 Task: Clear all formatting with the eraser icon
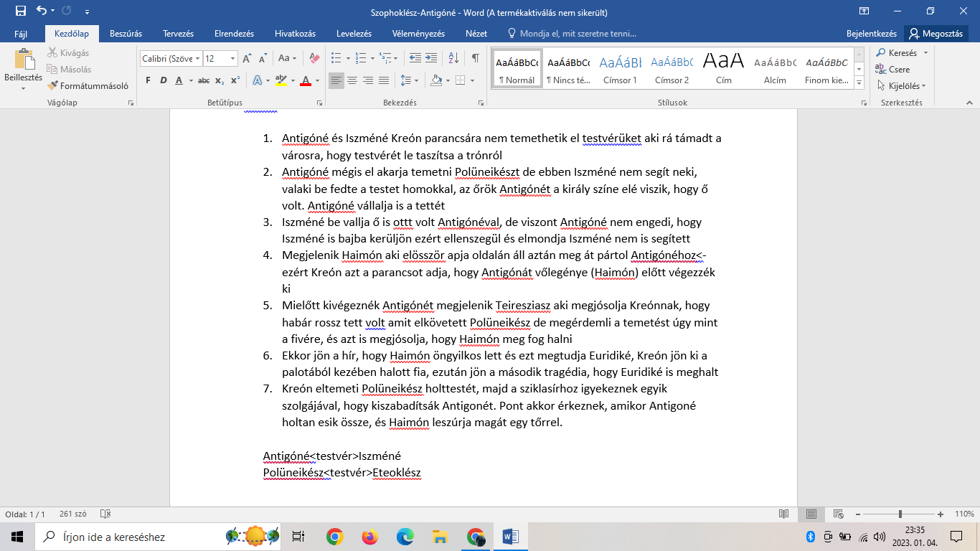(x=314, y=58)
